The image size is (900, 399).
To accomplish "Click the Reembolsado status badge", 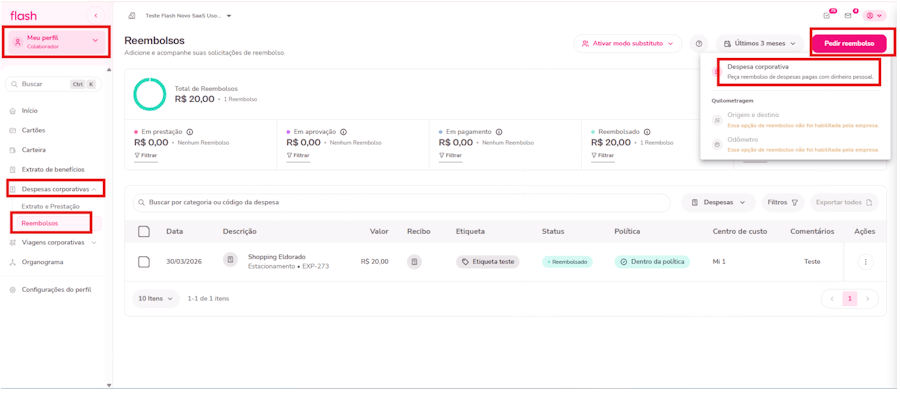I will click(567, 262).
